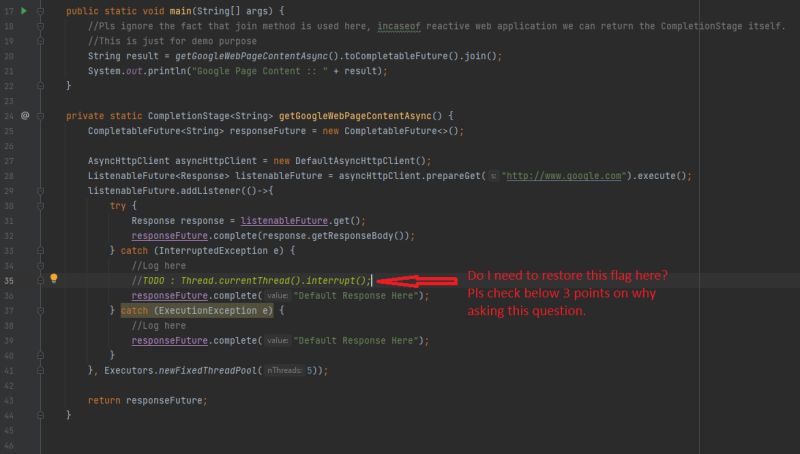Image resolution: width=800 pixels, height=454 pixels.
Task: Collapse the main method fold marker on line 17
Action: (40, 11)
